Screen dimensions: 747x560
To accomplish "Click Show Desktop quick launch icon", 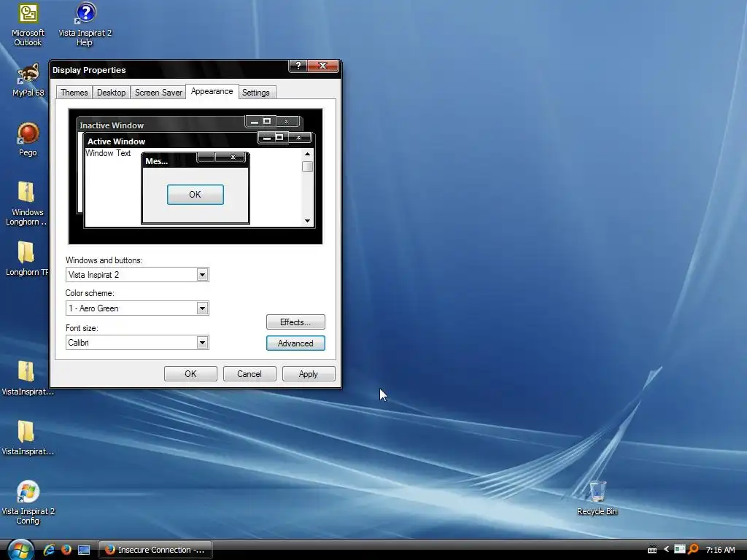I will [x=84, y=550].
